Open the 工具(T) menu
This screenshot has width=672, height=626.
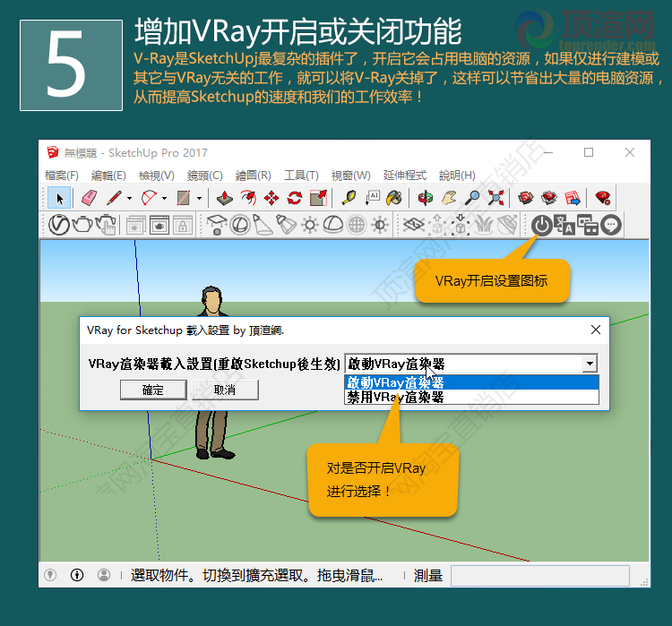coord(301,176)
